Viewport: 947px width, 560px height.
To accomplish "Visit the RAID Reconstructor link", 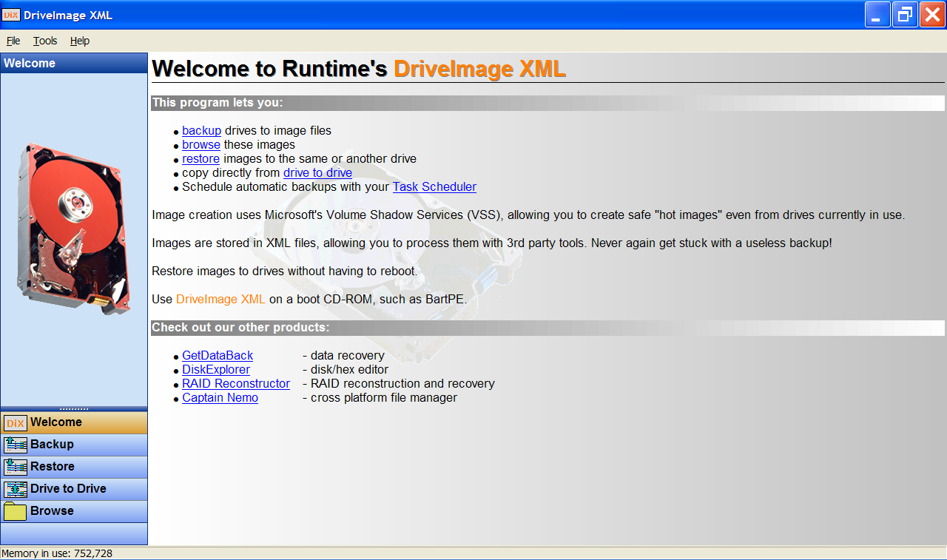I will (x=236, y=384).
